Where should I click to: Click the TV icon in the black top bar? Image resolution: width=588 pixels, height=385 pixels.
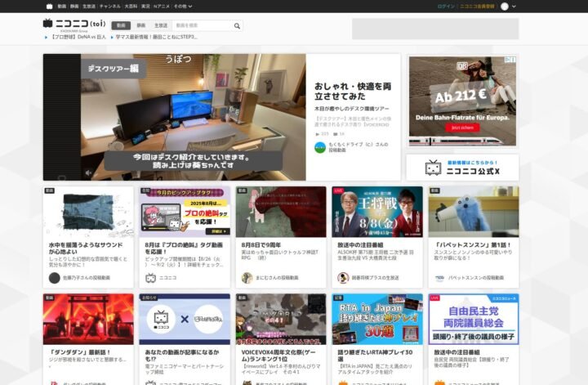pyautogui.click(x=50, y=7)
